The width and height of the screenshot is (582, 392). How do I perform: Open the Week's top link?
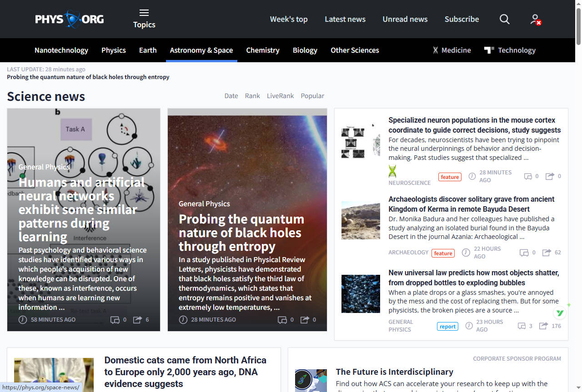click(289, 19)
